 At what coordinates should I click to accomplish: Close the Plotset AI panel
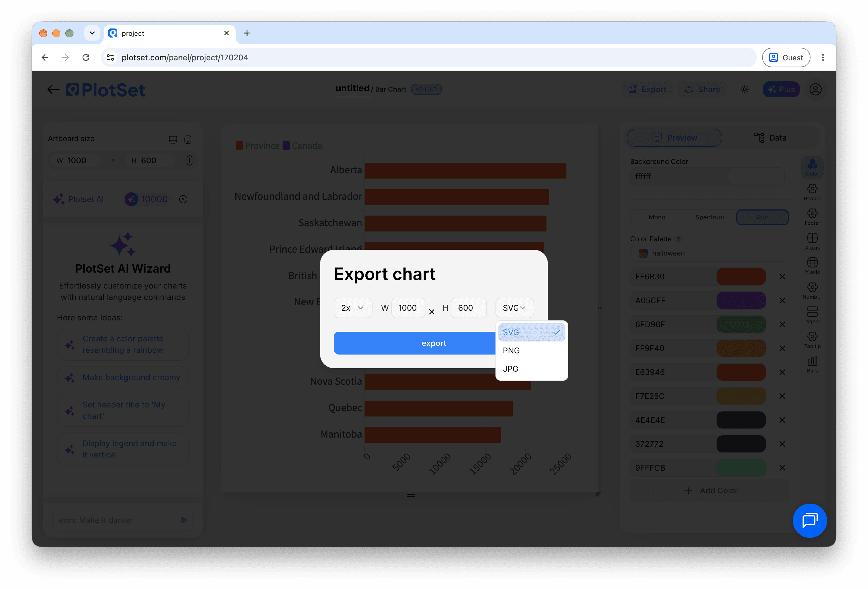tap(183, 199)
